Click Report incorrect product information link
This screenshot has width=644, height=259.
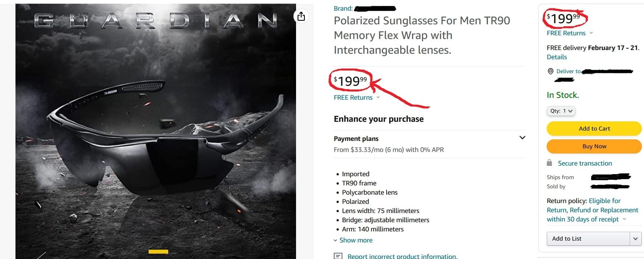pos(402,256)
